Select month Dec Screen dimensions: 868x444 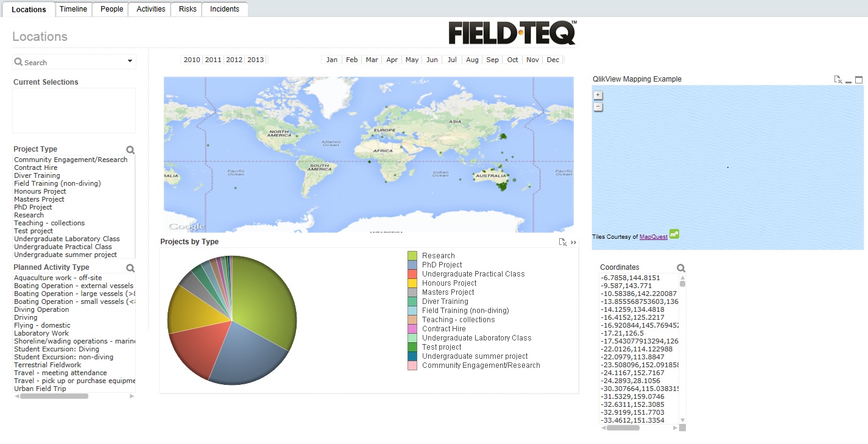pyautogui.click(x=553, y=60)
